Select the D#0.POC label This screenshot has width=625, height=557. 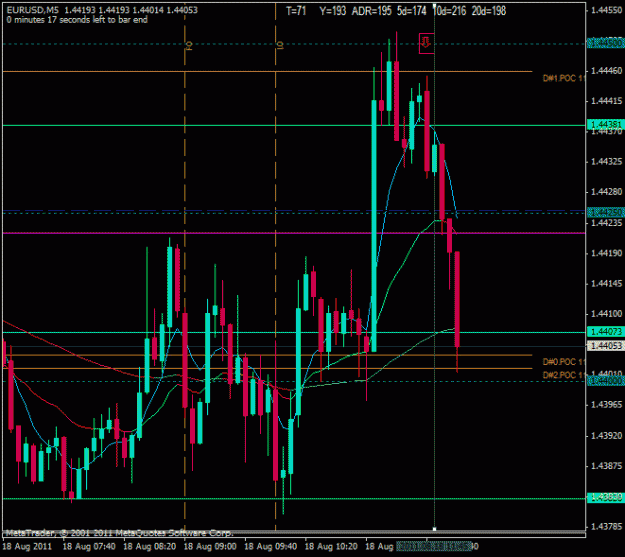[564, 362]
